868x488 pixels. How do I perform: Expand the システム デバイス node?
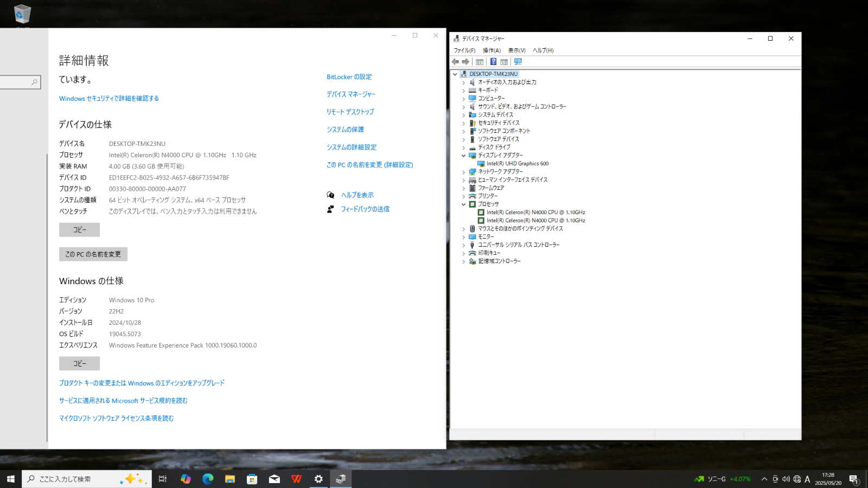point(463,115)
